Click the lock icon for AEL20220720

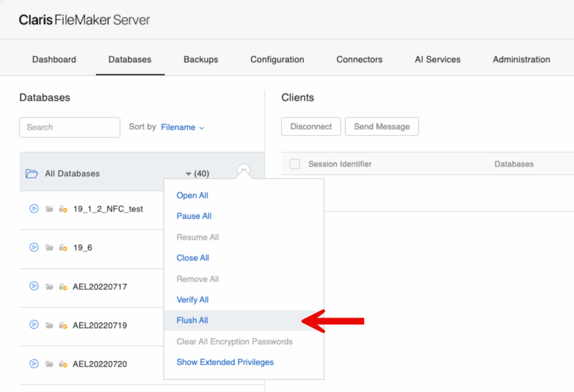click(63, 364)
